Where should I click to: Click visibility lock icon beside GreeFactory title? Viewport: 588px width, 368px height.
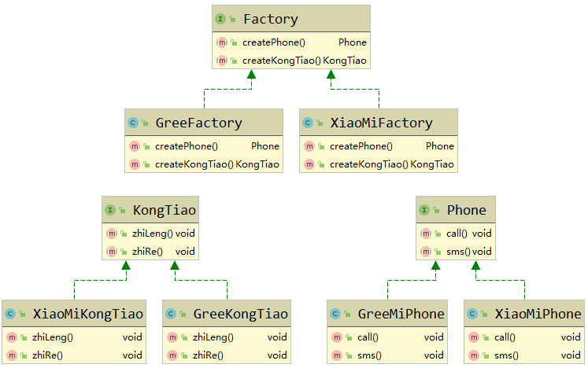(x=145, y=123)
